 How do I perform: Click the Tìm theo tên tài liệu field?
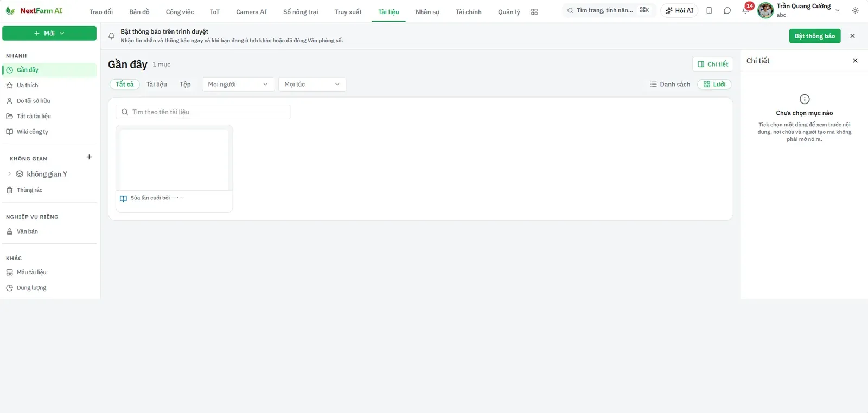(x=203, y=112)
